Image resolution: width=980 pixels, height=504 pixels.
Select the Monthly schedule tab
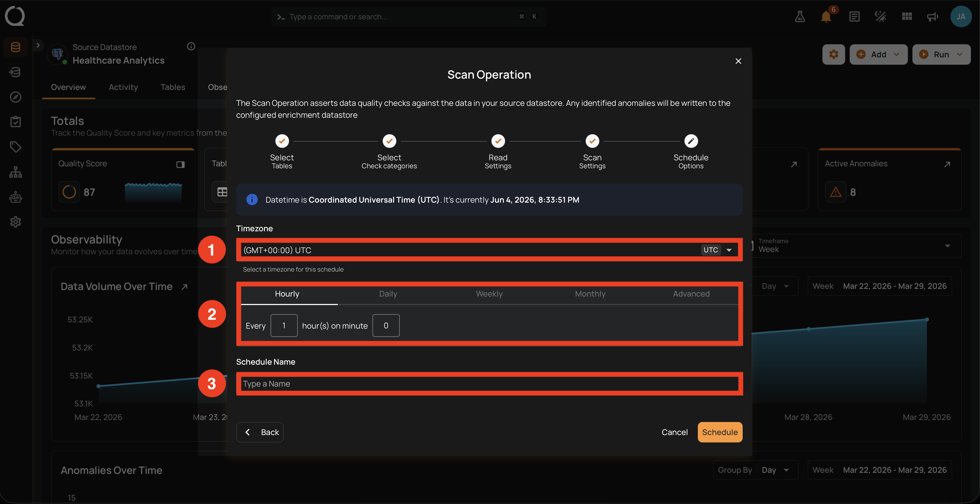(590, 294)
